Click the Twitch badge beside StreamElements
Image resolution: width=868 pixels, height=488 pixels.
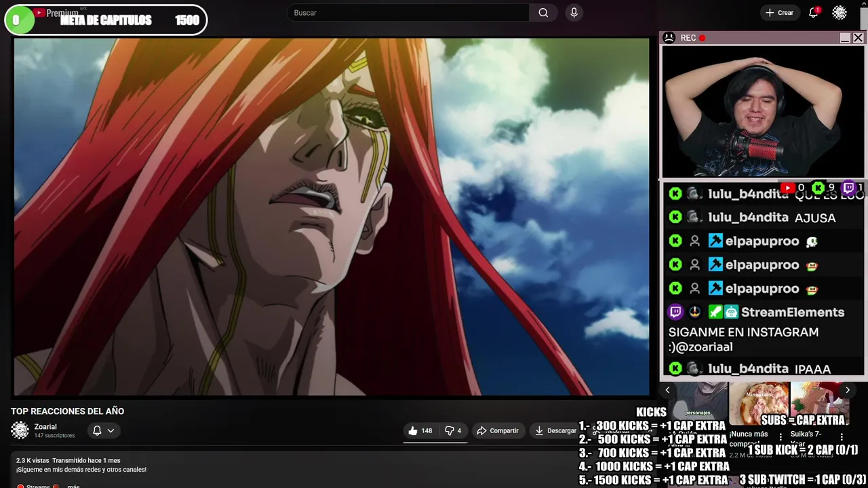[675, 312]
